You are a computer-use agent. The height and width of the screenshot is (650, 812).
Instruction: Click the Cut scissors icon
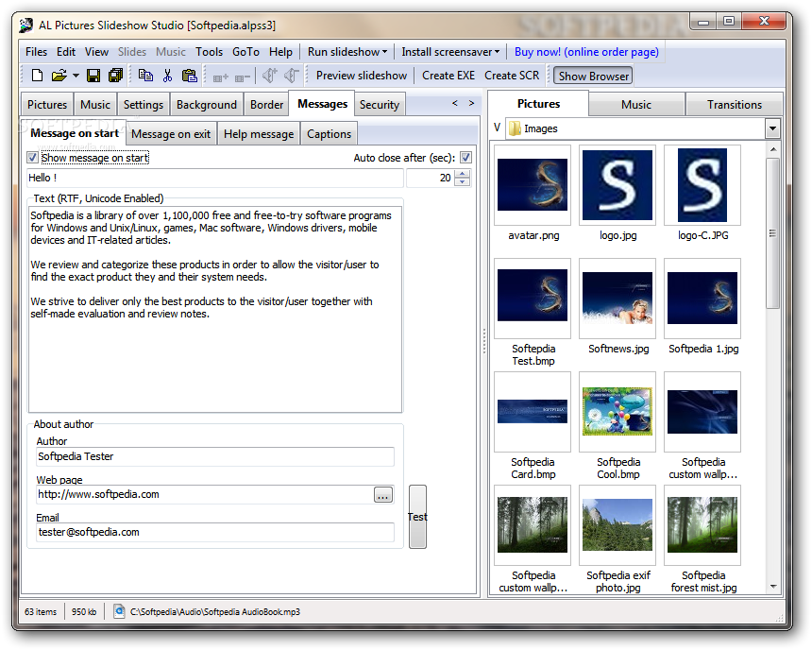coord(167,76)
